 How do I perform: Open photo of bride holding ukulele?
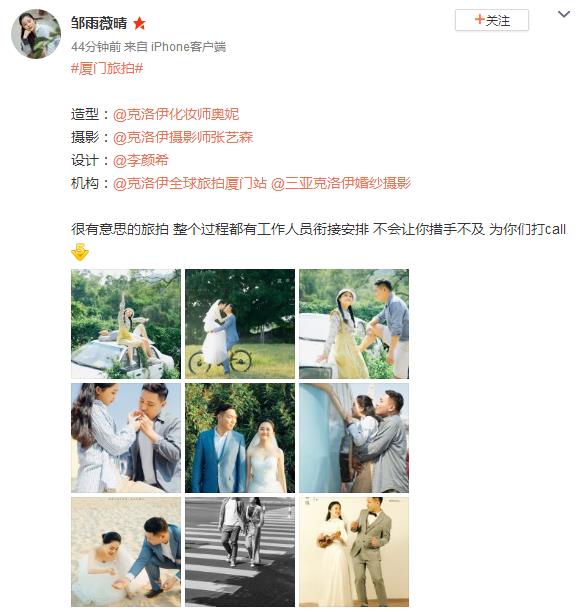click(x=354, y=552)
